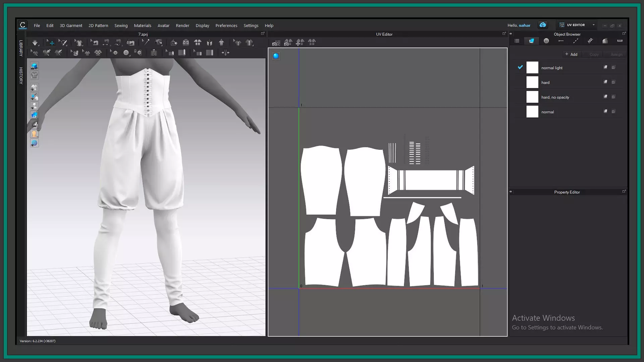The image size is (644, 362).
Task: Click the sahar username link
Action: point(525,25)
